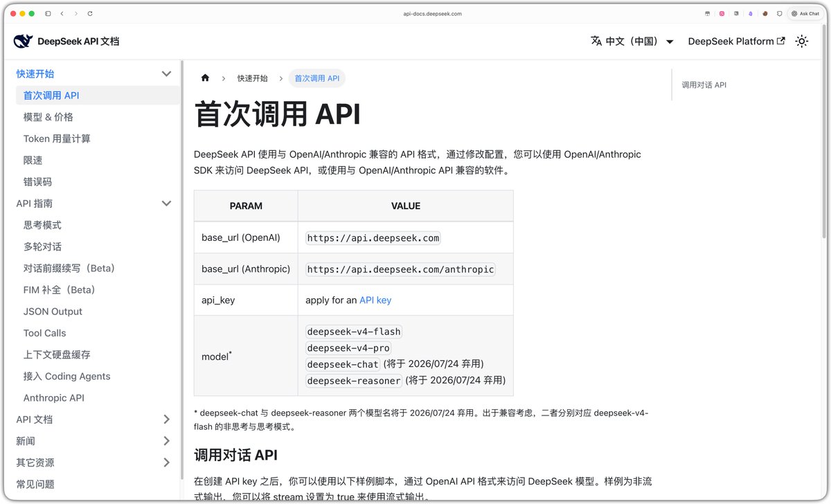Viewport: 831px width, 504px height.
Task: Click the deepseek-v4-flash model name
Action: [354, 332]
